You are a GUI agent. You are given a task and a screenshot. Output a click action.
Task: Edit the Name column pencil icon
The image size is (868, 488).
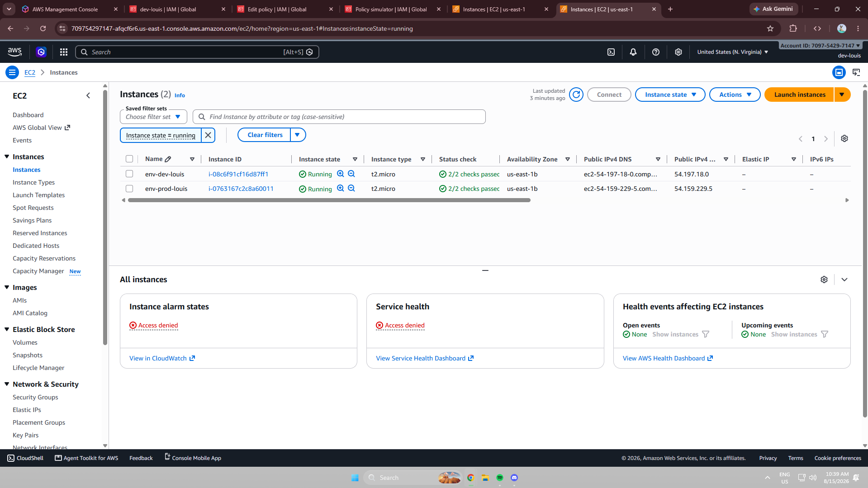[x=168, y=159]
